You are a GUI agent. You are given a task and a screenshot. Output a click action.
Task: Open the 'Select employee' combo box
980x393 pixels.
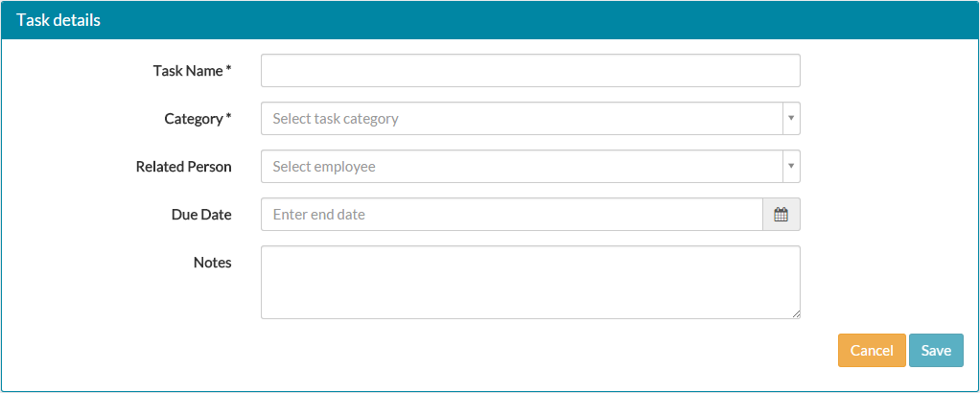(x=522, y=167)
